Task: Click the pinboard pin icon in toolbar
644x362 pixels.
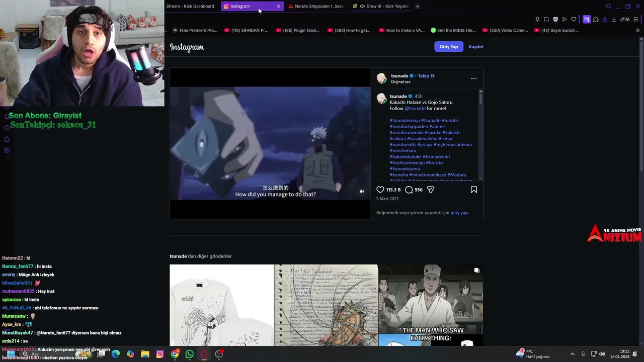Action: [537, 20]
